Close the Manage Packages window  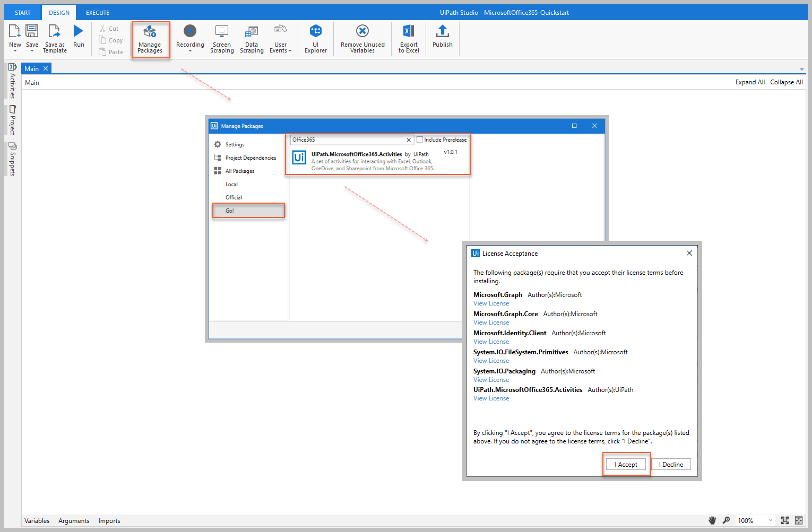click(594, 126)
